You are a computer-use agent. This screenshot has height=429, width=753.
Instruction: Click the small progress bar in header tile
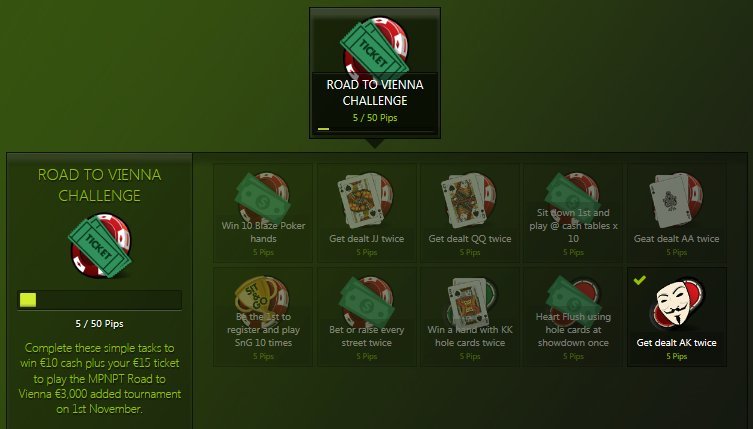(x=375, y=129)
